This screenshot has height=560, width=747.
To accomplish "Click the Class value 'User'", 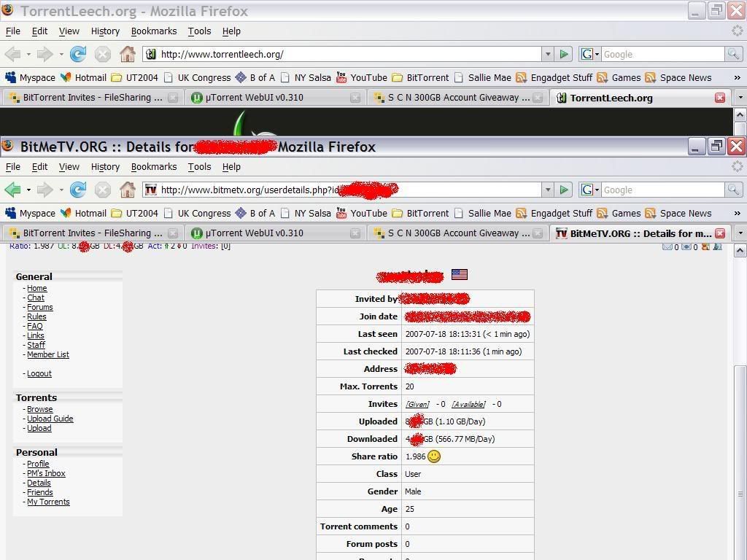I will pyautogui.click(x=413, y=474).
